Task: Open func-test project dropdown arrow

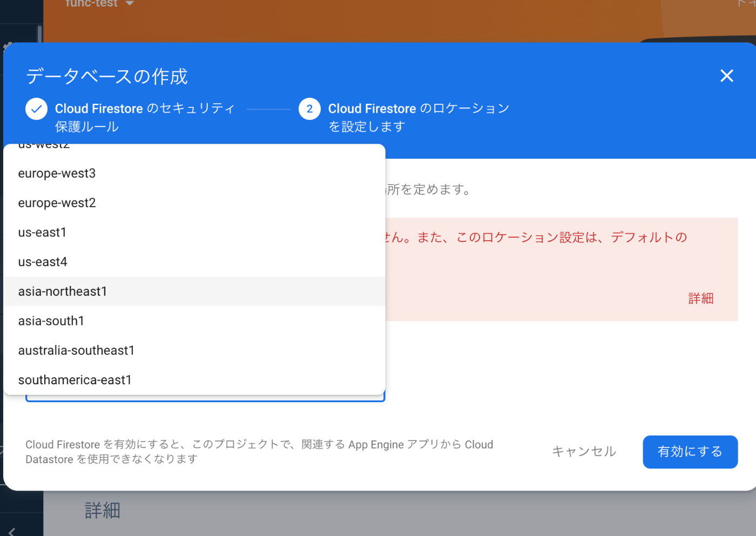Action: [x=130, y=4]
